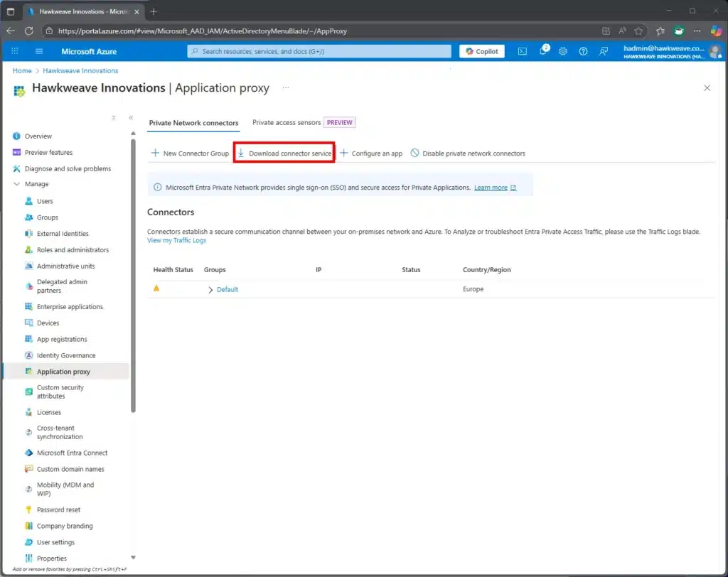This screenshot has height=577, width=728.
Task: Click the feedback icon in header
Action: 604,51
